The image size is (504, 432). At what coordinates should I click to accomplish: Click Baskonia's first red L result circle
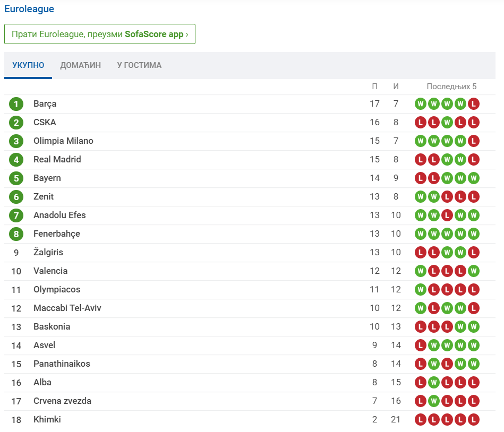421,327
